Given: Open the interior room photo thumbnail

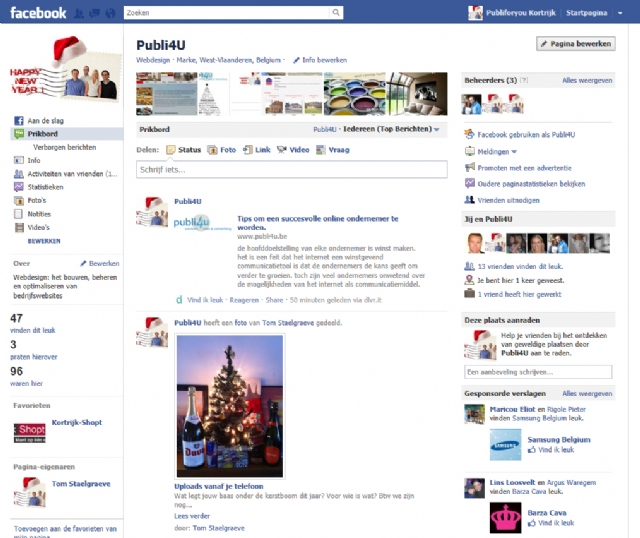Looking at the screenshot, I should pos(417,94).
